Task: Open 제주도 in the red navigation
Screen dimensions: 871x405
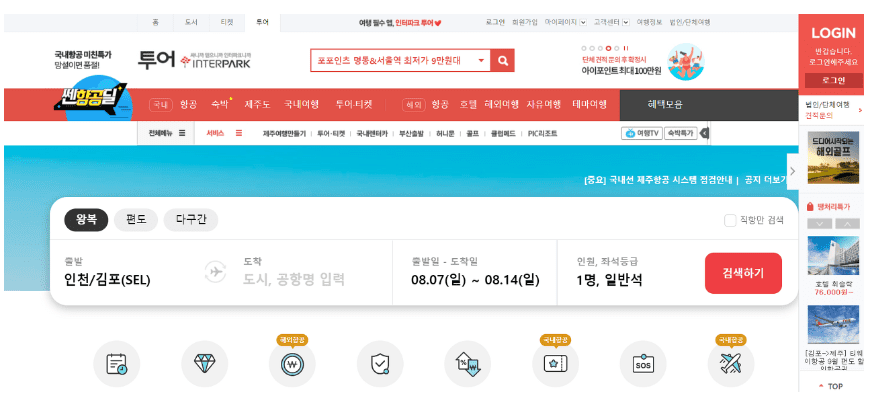Action: [x=257, y=104]
